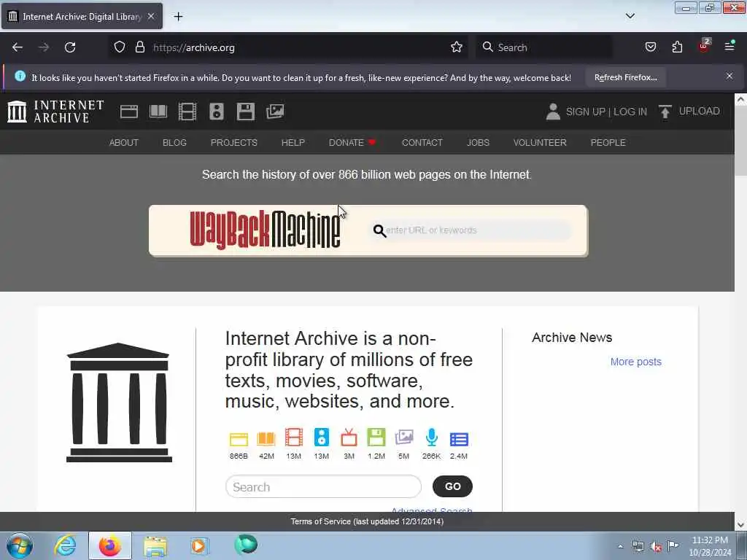Click the Wayback Machine logo
747x560 pixels.
coord(265,230)
